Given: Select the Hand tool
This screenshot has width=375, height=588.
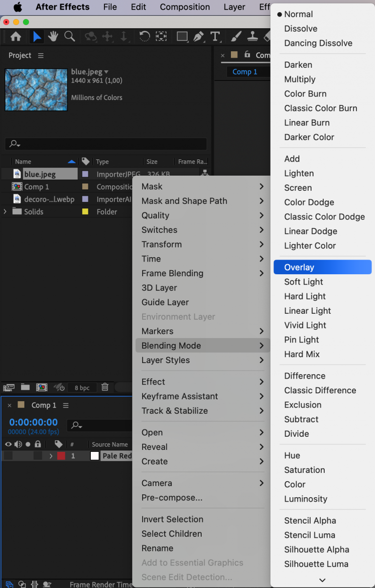Looking at the screenshot, I should [x=53, y=36].
